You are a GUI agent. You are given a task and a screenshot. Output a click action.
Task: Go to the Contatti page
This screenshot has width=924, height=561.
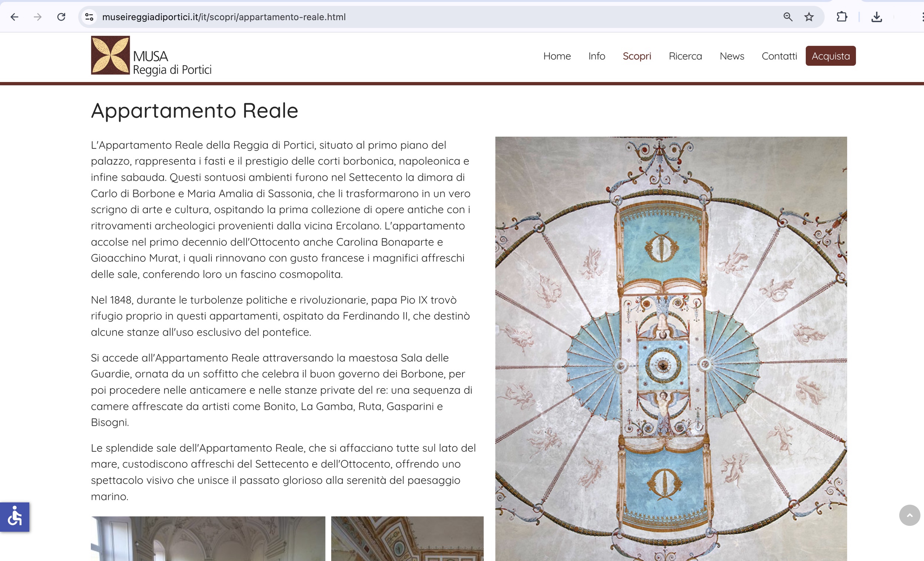click(779, 56)
